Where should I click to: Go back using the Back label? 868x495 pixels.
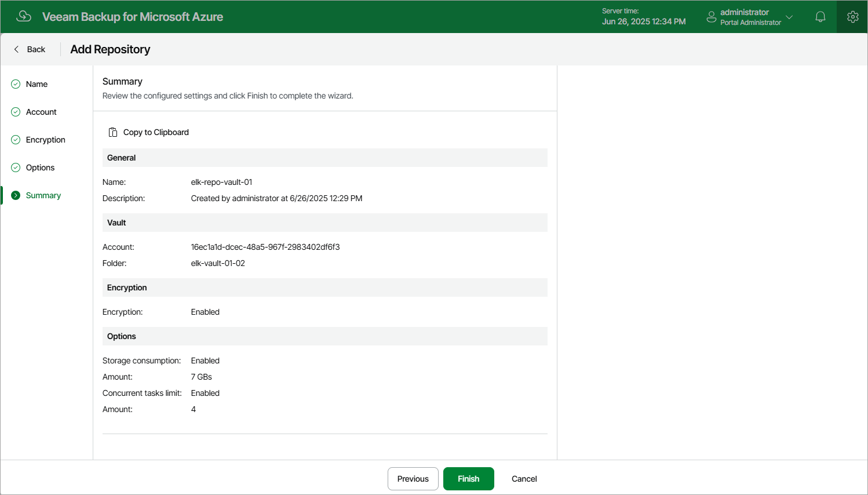point(36,49)
